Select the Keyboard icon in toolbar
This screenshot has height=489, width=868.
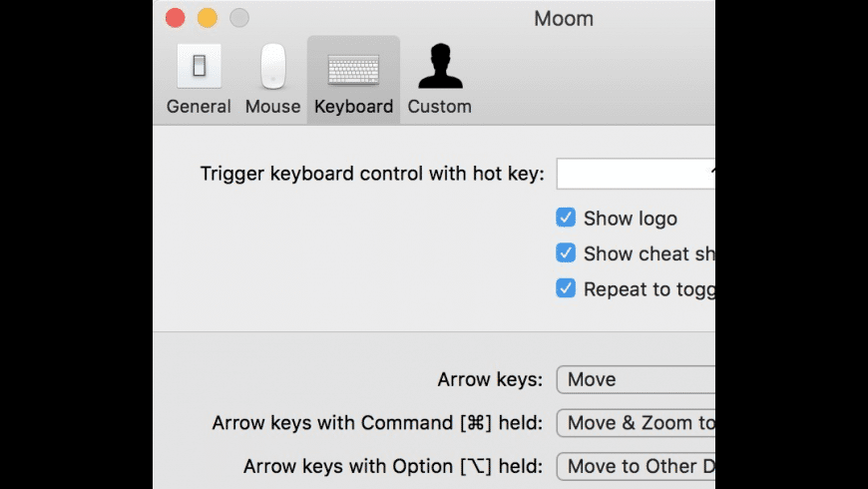(x=353, y=70)
